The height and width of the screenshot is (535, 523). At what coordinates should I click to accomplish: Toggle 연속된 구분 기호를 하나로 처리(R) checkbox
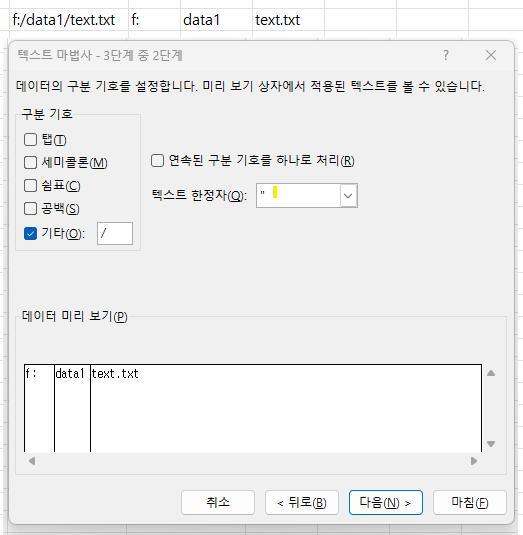coord(157,160)
